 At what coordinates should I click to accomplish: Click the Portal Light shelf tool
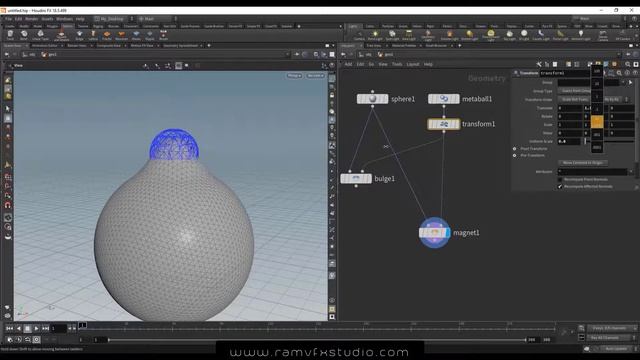560,36
